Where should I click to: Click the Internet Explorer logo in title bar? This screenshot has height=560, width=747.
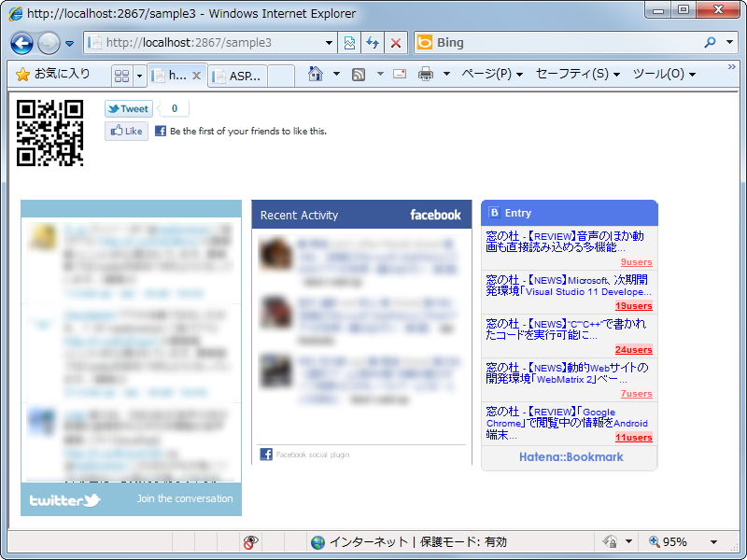tap(15, 14)
